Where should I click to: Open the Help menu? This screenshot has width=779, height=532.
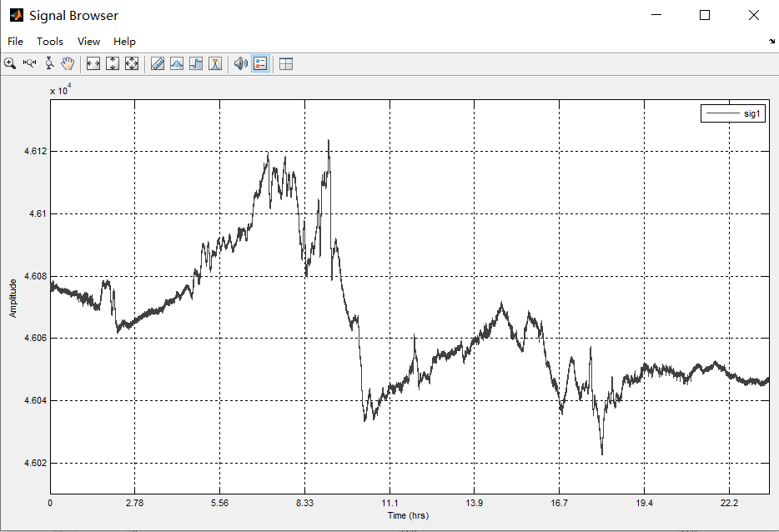pyautogui.click(x=124, y=41)
